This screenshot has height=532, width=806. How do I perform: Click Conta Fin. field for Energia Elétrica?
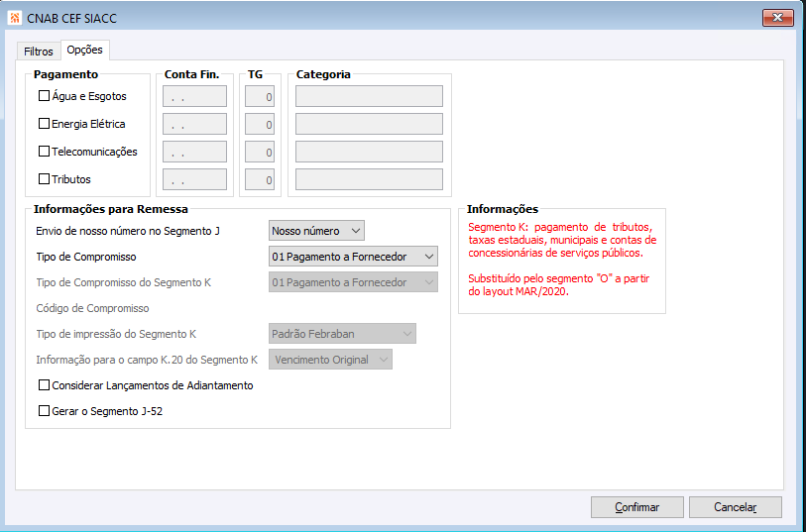click(195, 124)
